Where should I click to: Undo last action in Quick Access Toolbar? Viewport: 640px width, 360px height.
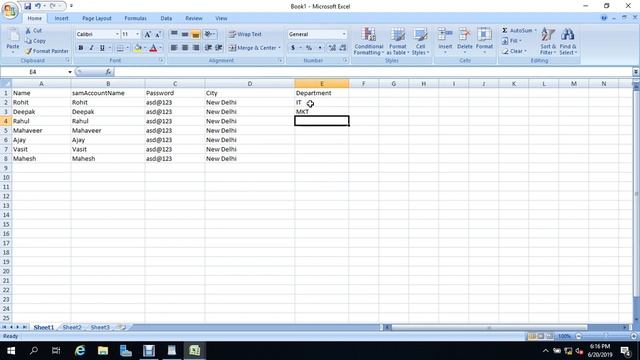coord(38,6)
